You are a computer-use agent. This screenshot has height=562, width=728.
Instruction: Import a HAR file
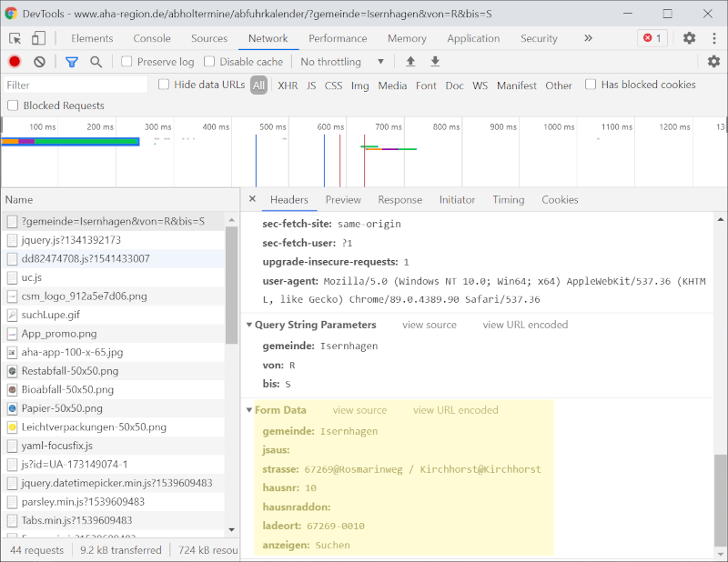(x=409, y=62)
